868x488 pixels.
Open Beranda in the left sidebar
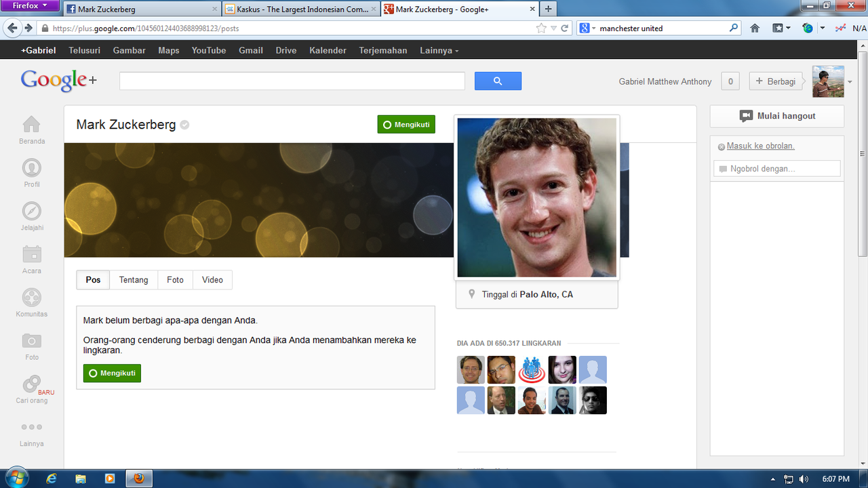click(32, 130)
